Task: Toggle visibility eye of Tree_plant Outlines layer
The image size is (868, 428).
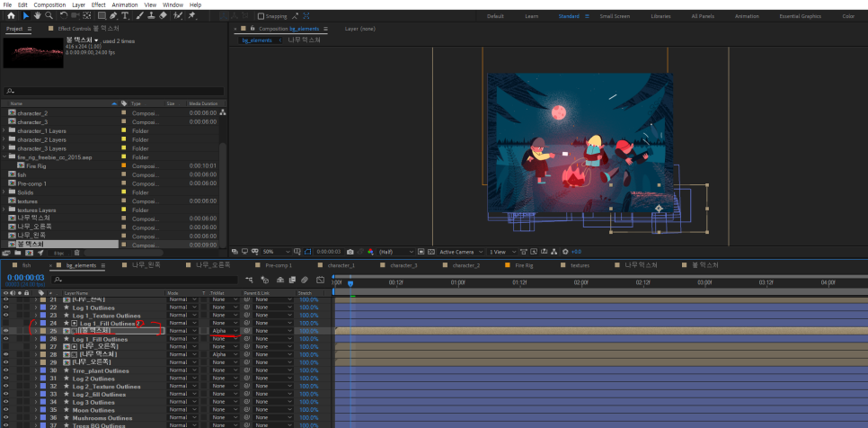Action: point(6,370)
